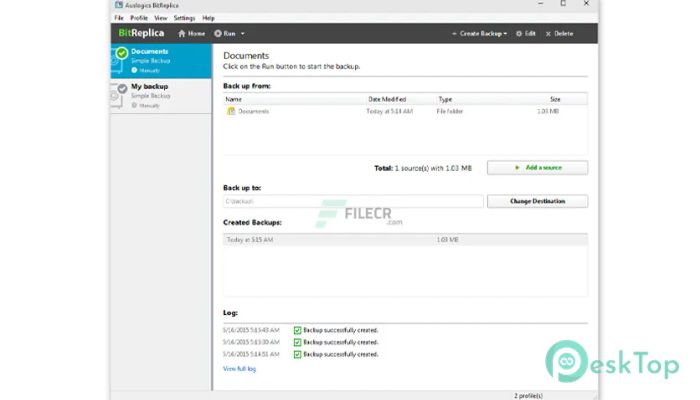Click success check icon of 5:14:51 log
The width and height of the screenshot is (700, 400).
(297, 354)
